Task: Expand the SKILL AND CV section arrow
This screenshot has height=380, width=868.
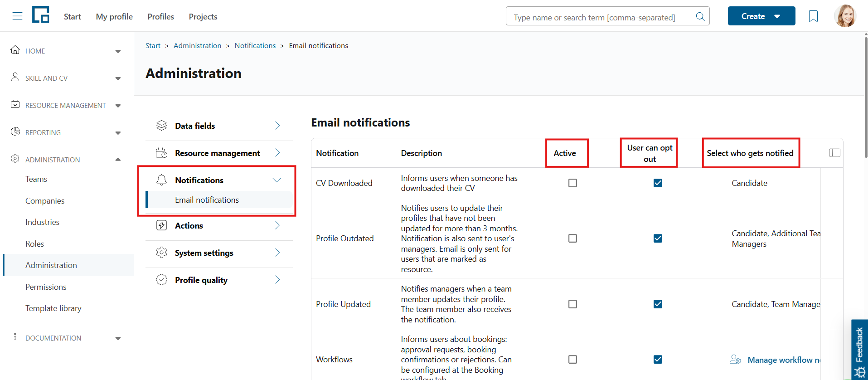Action: point(118,78)
